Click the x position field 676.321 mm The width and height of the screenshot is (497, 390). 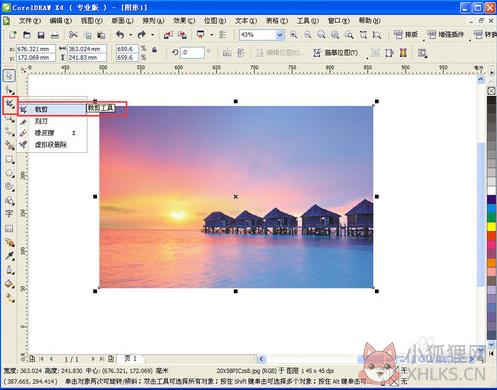36,49
